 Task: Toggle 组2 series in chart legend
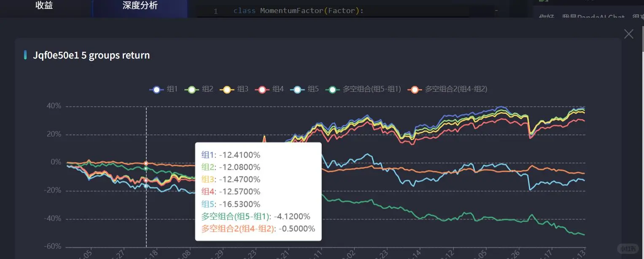pos(199,89)
